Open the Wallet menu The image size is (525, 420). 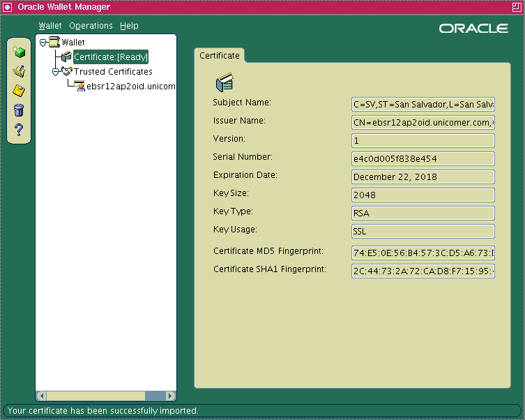(x=50, y=26)
